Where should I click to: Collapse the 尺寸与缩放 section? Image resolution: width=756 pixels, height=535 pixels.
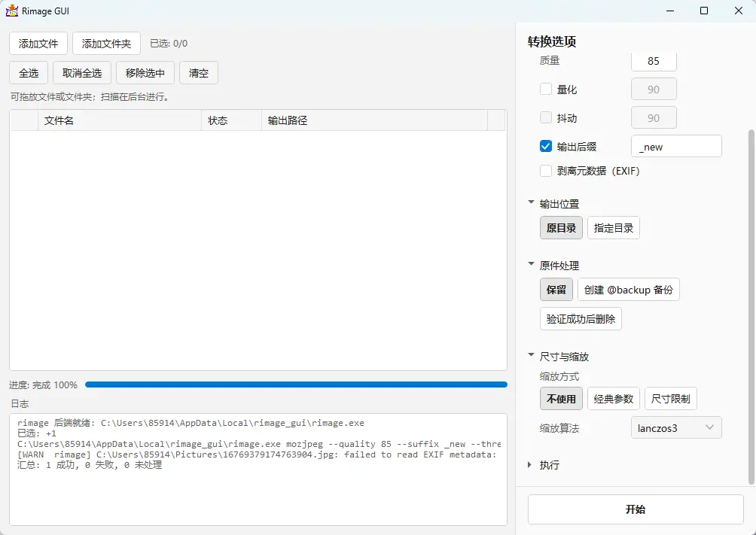pyautogui.click(x=531, y=355)
